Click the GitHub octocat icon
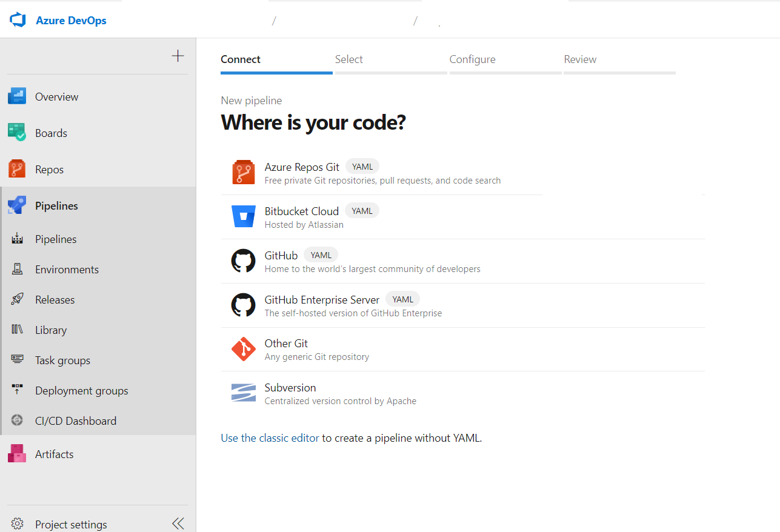This screenshot has height=532, width=780. coord(243,261)
